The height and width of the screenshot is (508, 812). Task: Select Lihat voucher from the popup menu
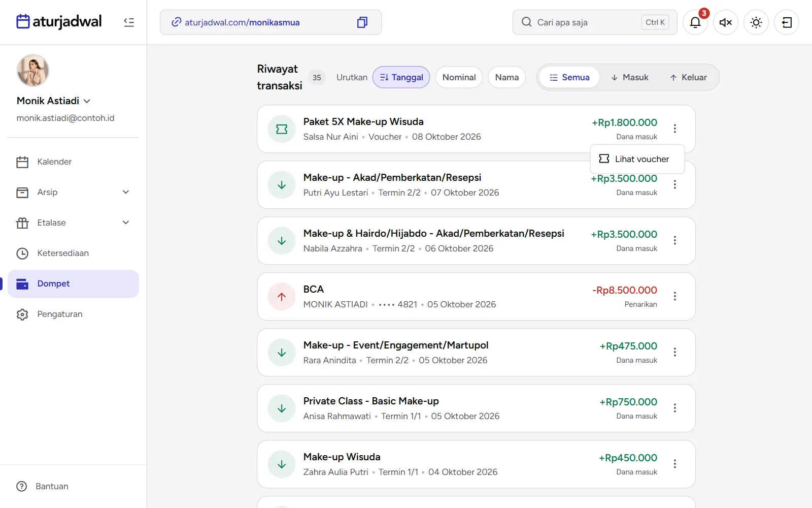coord(637,159)
